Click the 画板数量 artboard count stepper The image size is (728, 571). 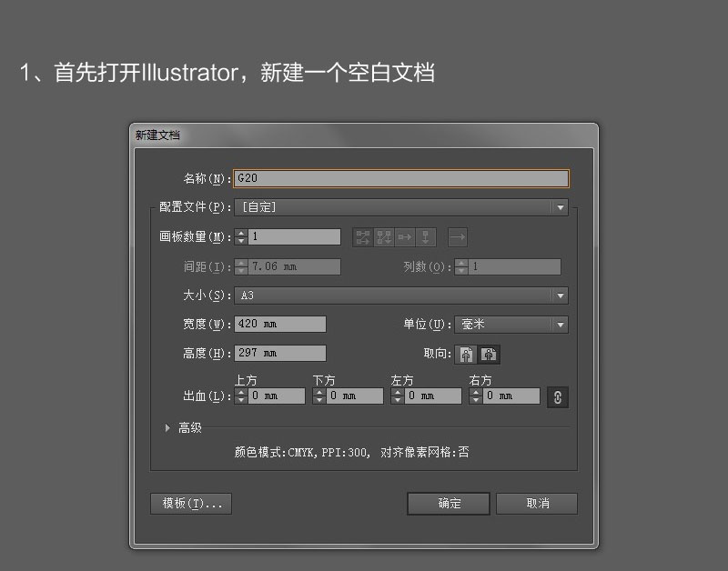point(241,237)
